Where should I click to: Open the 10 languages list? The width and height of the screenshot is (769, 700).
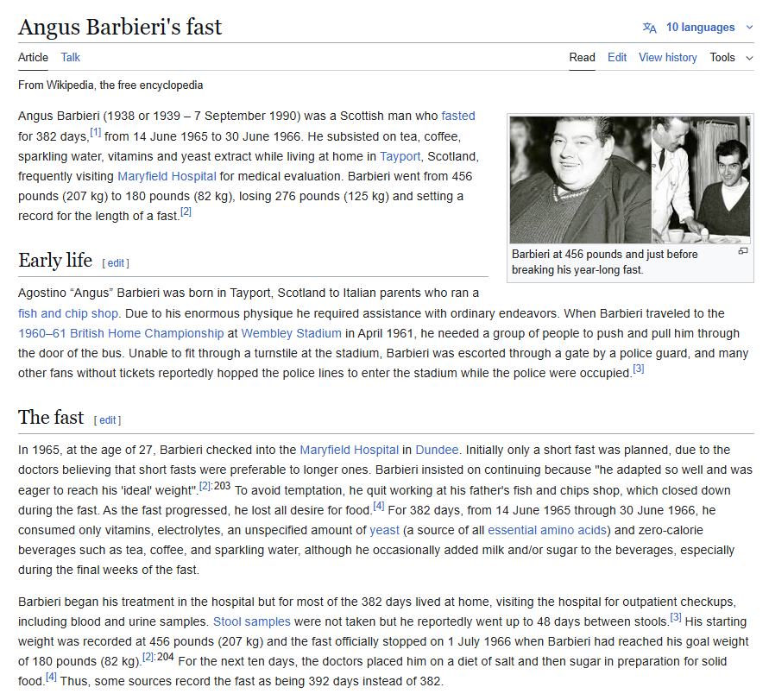(x=700, y=28)
